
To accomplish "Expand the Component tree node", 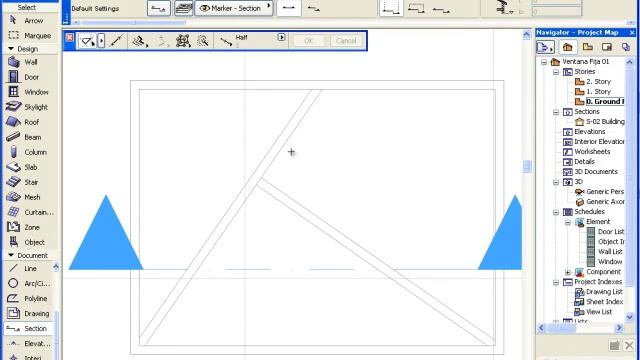I will pyautogui.click(x=568, y=272).
